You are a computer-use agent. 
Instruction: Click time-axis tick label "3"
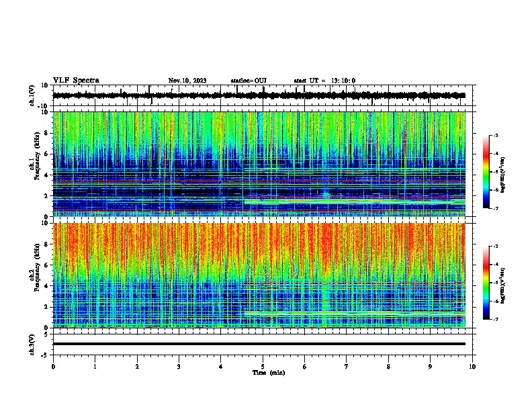[179, 367]
